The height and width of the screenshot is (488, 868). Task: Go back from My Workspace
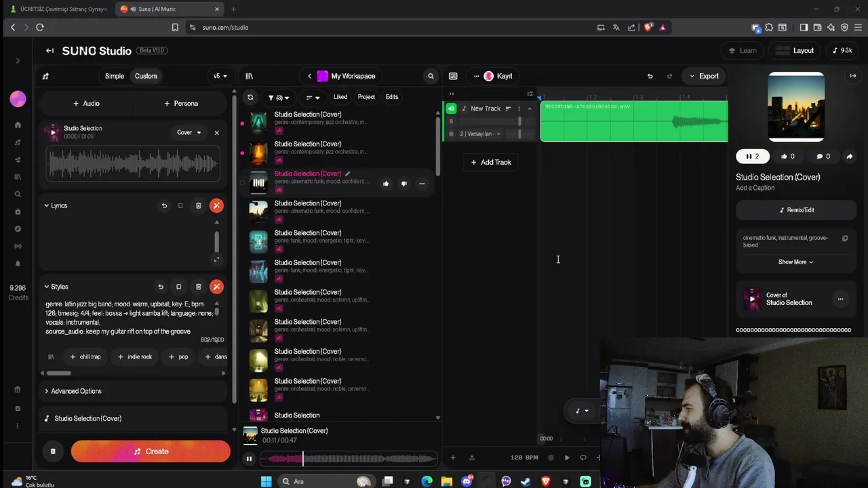click(x=310, y=76)
